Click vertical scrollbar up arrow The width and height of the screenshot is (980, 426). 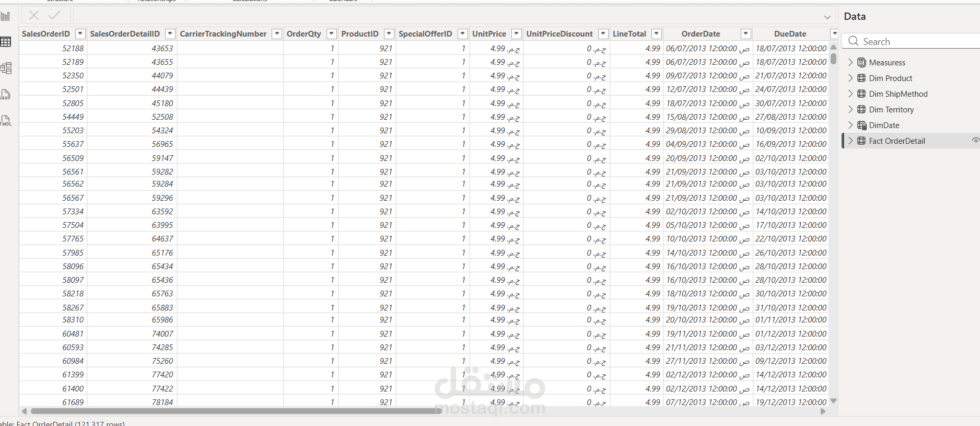(x=833, y=47)
